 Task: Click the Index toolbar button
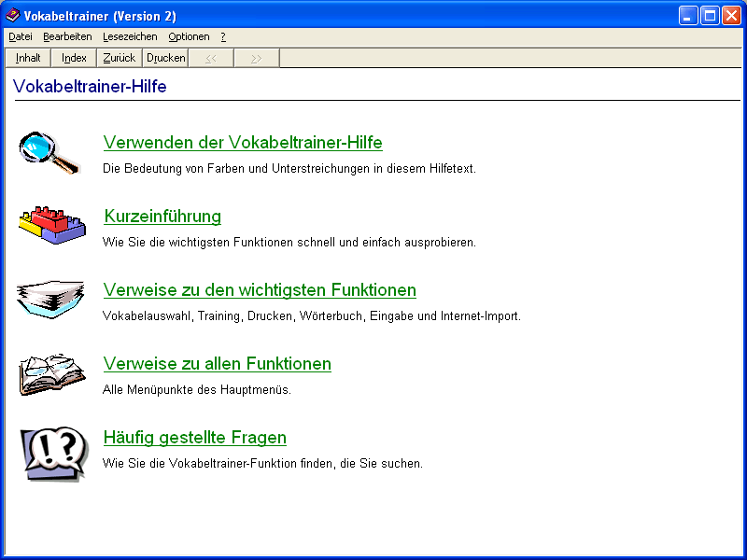click(74, 58)
